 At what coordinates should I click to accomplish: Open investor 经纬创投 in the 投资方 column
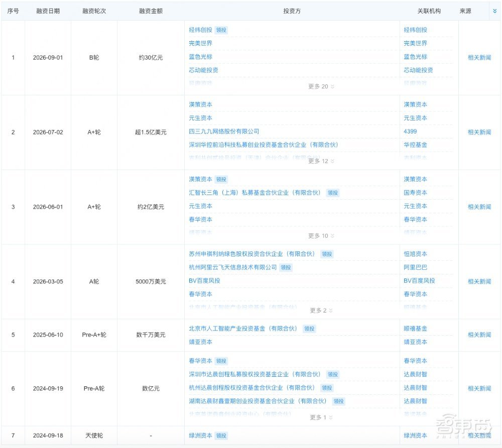(x=200, y=30)
